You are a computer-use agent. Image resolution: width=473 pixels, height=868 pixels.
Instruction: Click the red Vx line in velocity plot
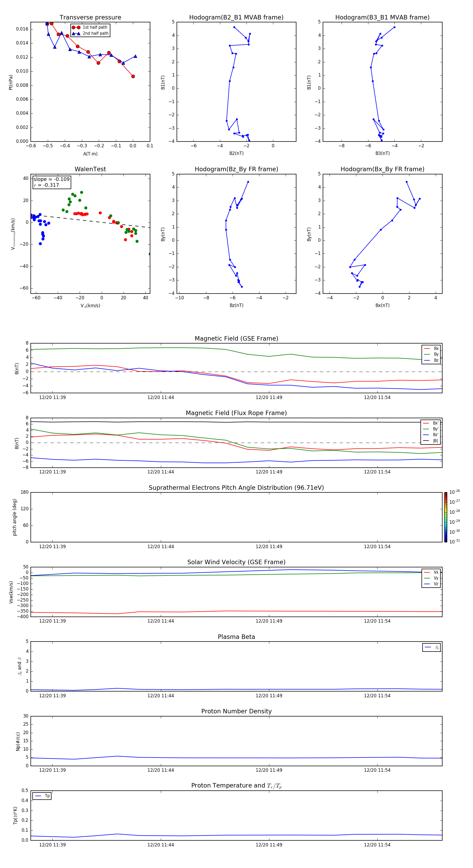tap(236, 611)
